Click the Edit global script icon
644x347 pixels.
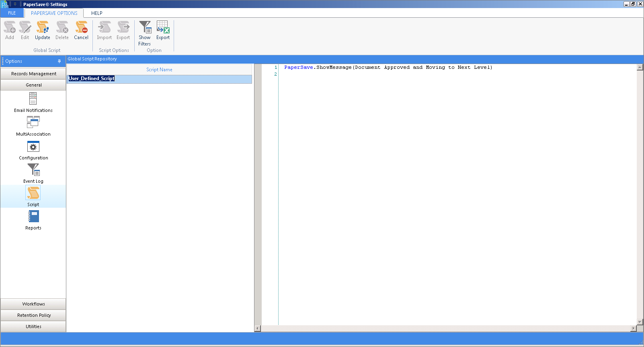(25, 31)
